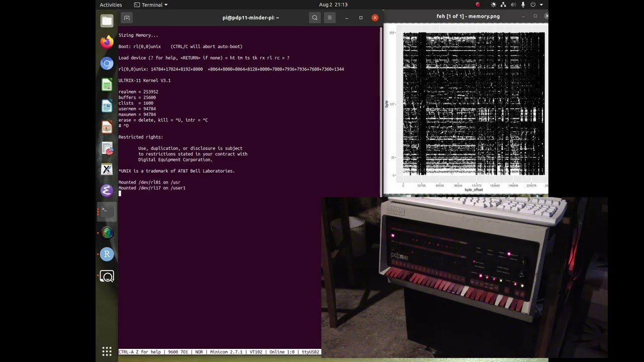644x362 pixels.
Task: Open the terminal hamburger menu
Action: click(x=330, y=18)
